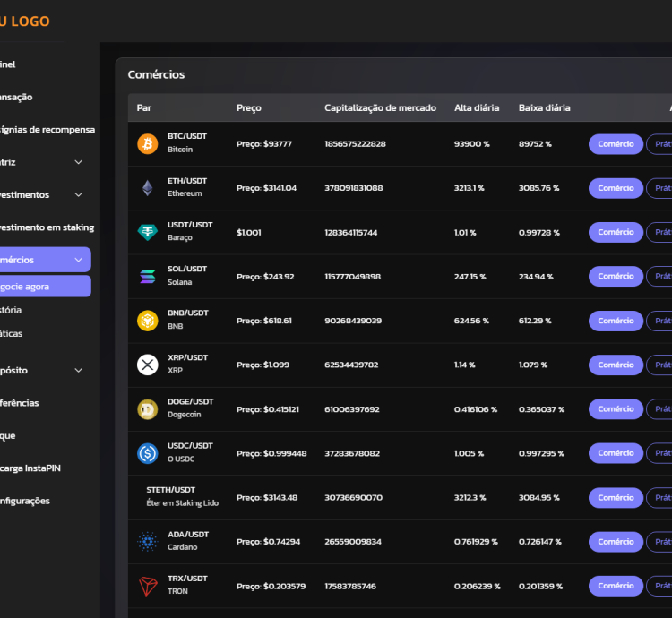Viewport: 672px width, 618px height.
Task: Click the XRP logo icon
Action: pos(148,365)
